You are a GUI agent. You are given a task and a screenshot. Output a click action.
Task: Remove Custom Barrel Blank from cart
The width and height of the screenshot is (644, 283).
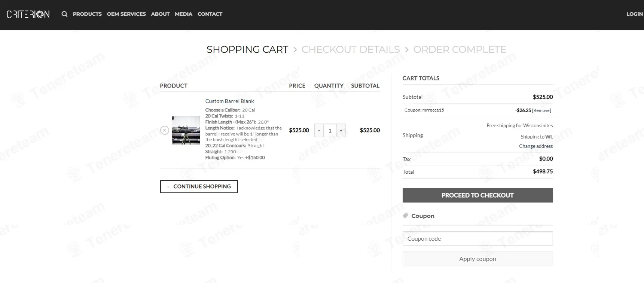164,130
